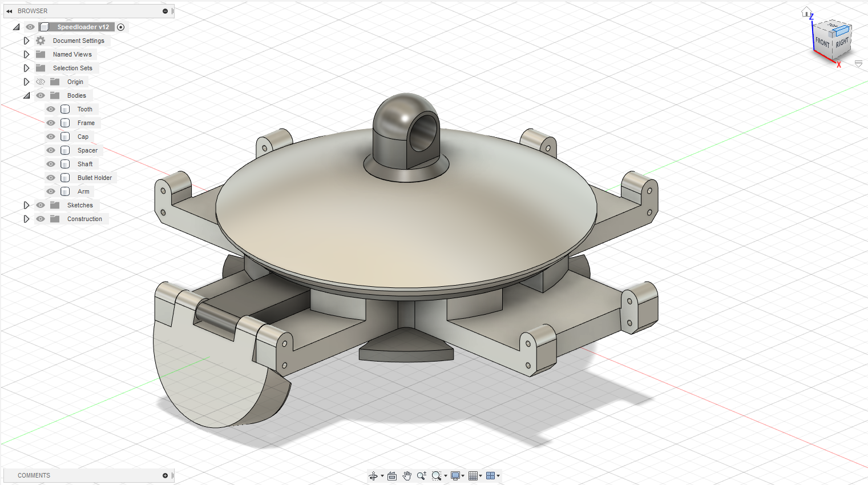Image resolution: width=868 pixels, height=485 pixels.
Task: Expand the Origin folder
Action: pos(26,82)
